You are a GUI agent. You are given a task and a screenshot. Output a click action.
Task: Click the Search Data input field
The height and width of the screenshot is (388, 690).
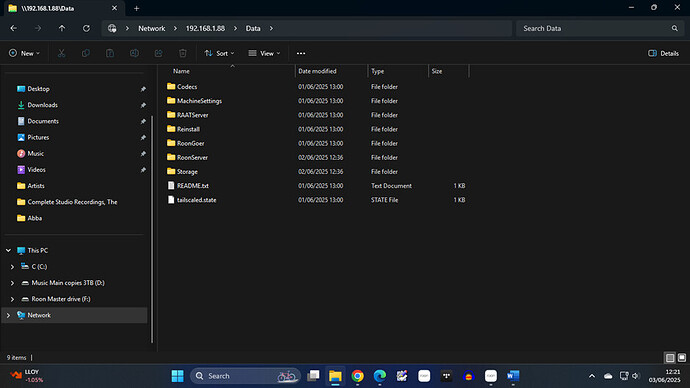pos(594,28)
